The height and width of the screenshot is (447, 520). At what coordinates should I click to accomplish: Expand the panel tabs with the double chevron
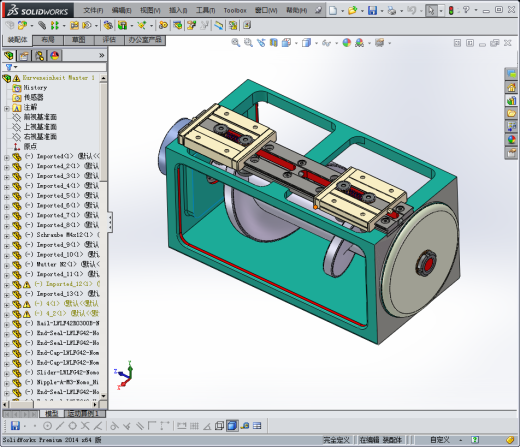102,55
